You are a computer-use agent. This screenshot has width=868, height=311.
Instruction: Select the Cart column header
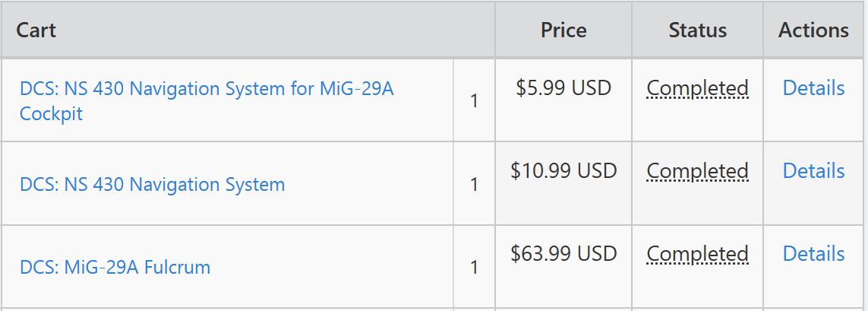coord(36,30)
